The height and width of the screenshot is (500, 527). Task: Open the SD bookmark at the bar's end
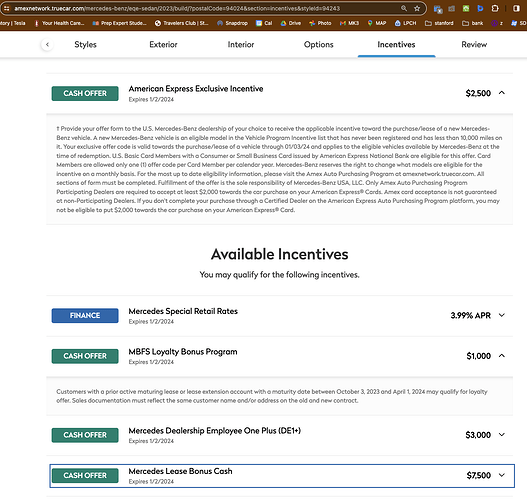(519, 23)
